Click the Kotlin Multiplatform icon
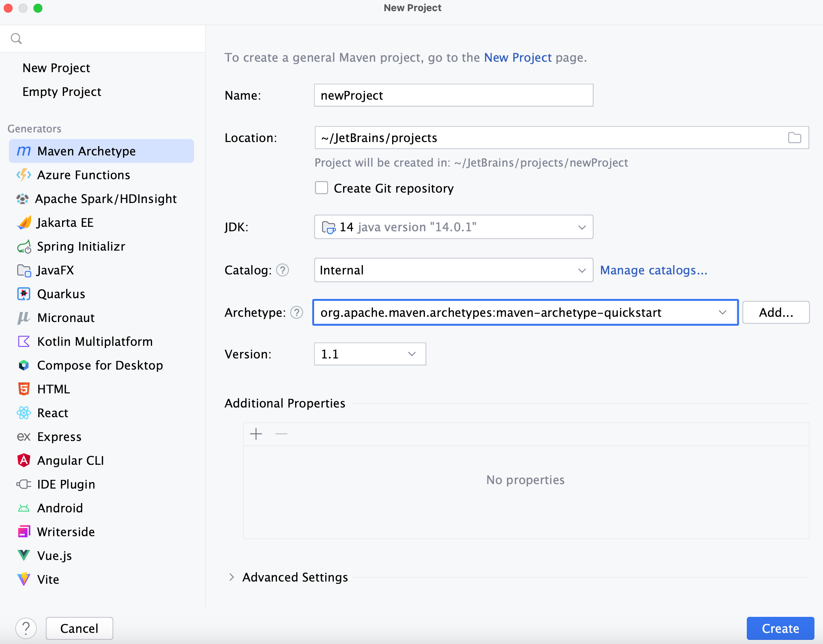Image resolution: width=823 pixels, height=644 pixels. tap(24, 342)
